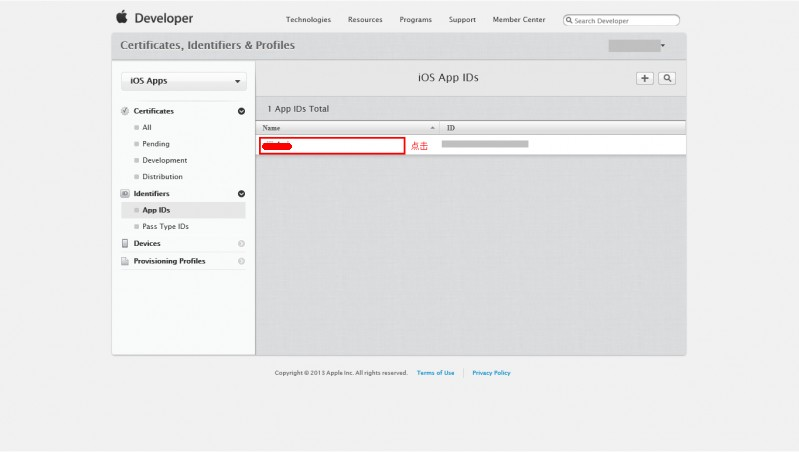Click the Certificates heading label
Image resolution: width=799 pixels, height=452 pixels.
(153, 111)
